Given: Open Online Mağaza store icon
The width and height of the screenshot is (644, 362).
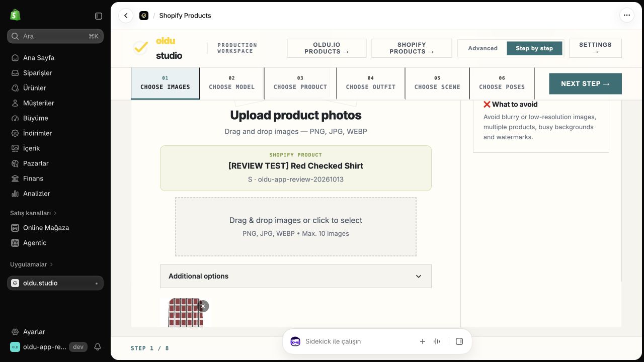Looking at the screenshot, I should click(x=15, y=228).
